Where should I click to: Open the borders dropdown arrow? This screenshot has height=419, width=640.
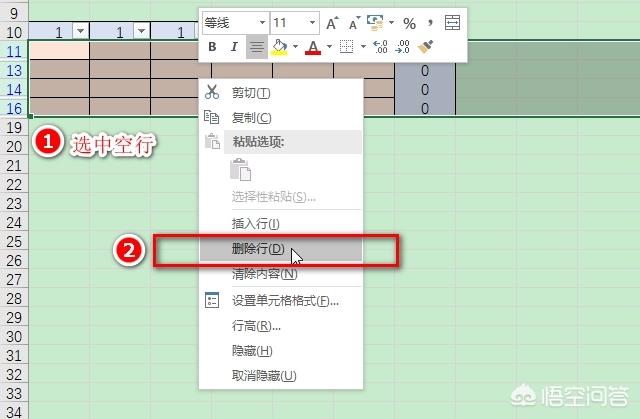(x=363, y=47)
